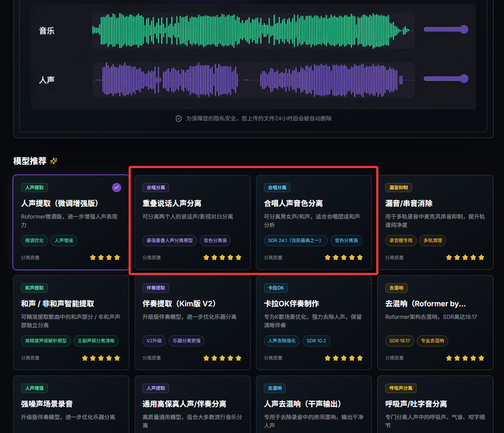Click the 音乐 track label

[x=47, y=31]
